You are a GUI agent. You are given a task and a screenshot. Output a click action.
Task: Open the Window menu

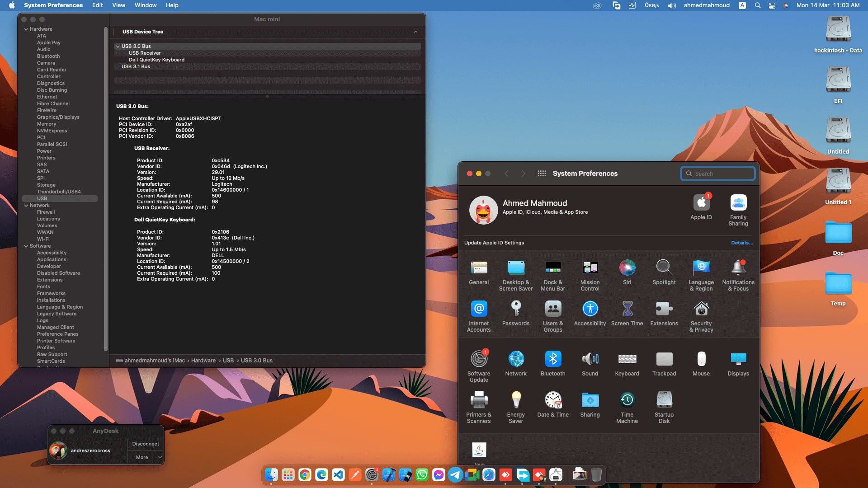pyautogui.click(x=146, y=5)
